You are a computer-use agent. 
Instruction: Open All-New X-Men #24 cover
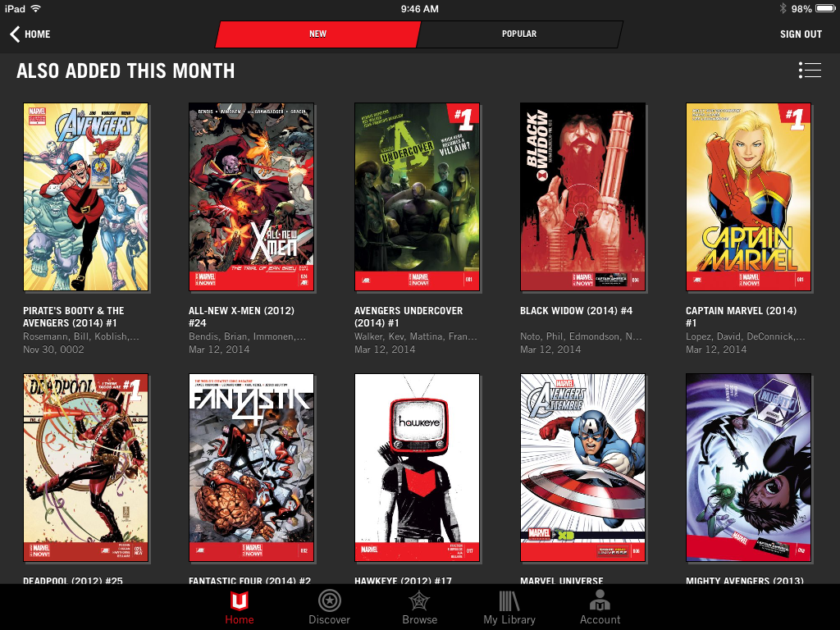coord(251,197)
